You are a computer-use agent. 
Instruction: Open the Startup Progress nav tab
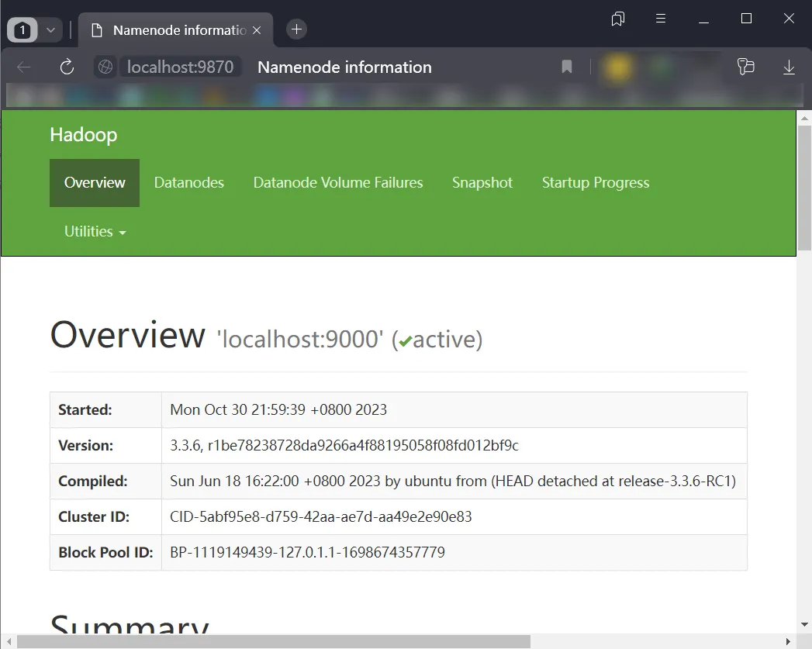point(596,183)
